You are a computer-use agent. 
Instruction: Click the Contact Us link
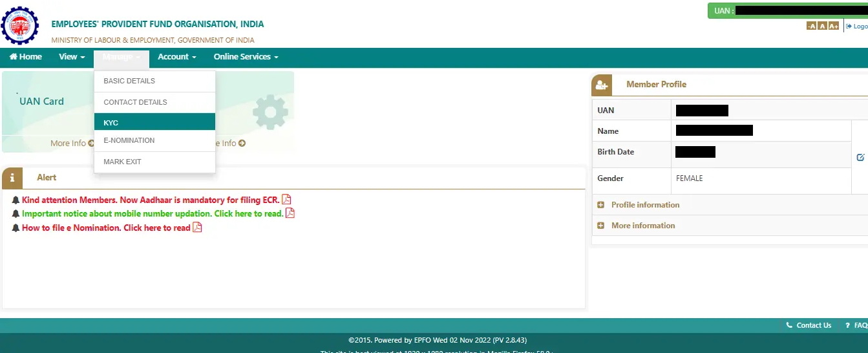click(x=809, y=325)
